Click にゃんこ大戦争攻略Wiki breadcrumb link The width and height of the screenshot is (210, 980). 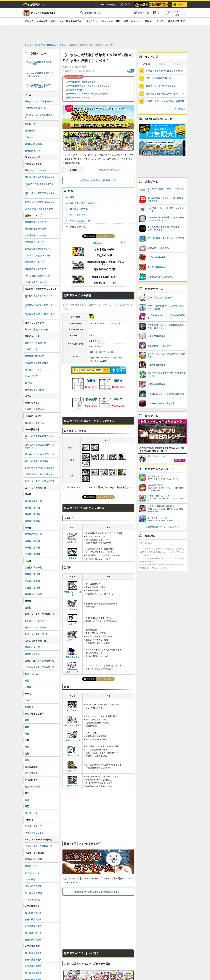[x=45, y=45]
